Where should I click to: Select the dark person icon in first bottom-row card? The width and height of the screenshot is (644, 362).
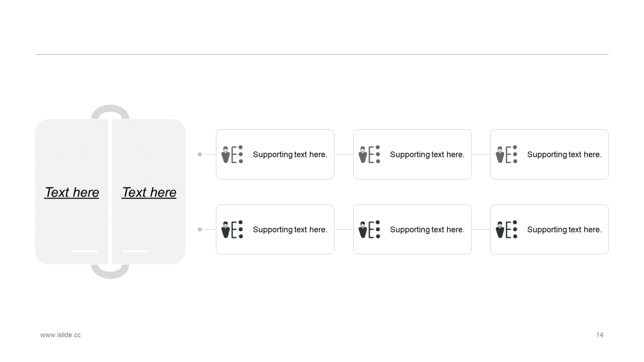(x=232, y=229)
